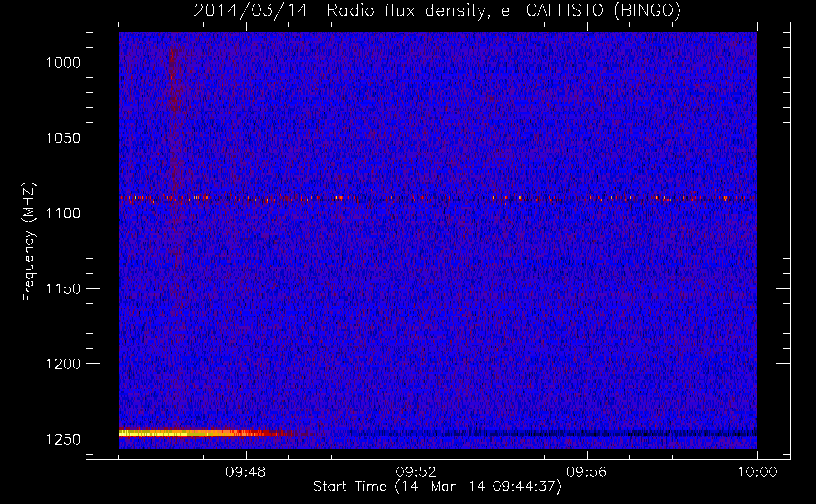The height and width of the screenshot is (504, 816).
Task: Click the 09:48 time tick label
Action: pos(246,472)
